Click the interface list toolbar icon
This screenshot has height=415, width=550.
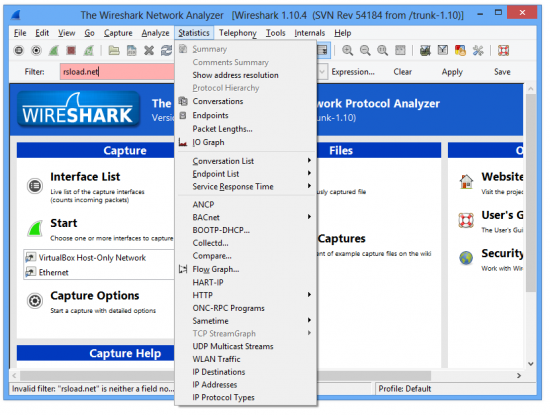(x=19, y=51)
